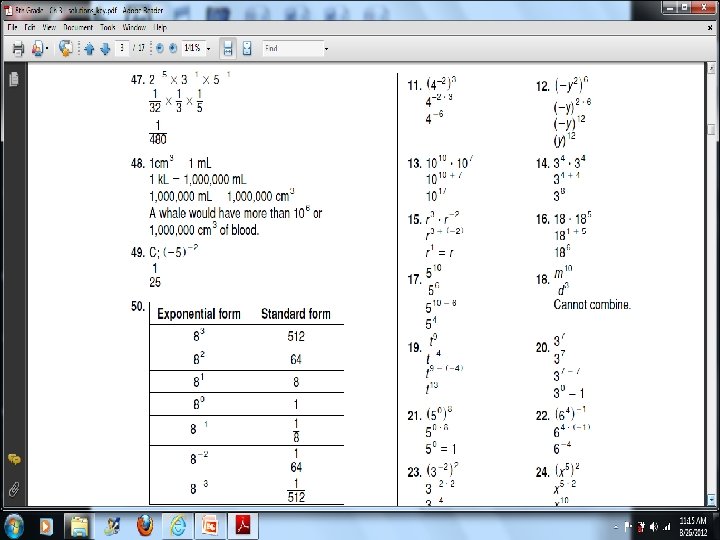The width and height of the screenshot is (720, 540).
Task: Open the Comments panel in left sidebar
Action: coord(14,459)
